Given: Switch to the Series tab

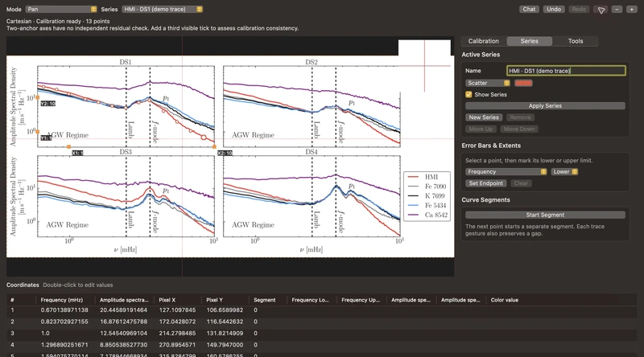Looking at the screenshot, I should pyautogui.click(x=529, y=41).
